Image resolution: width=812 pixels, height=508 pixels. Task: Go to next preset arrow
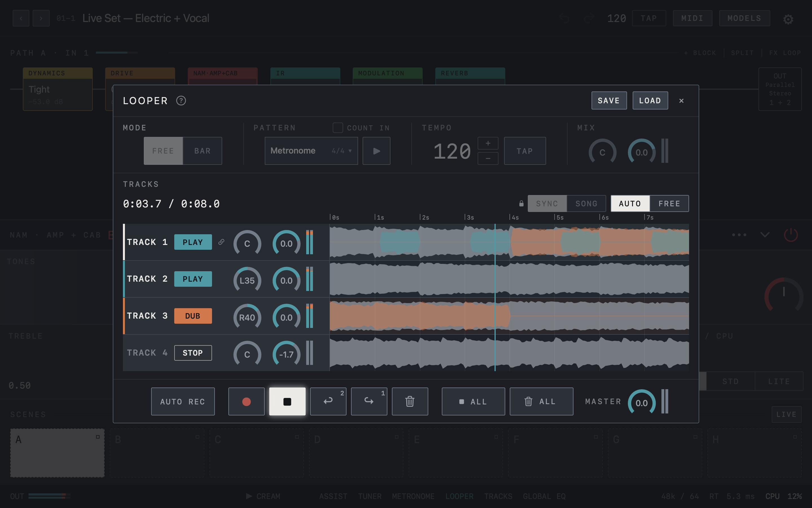[41, 18]
